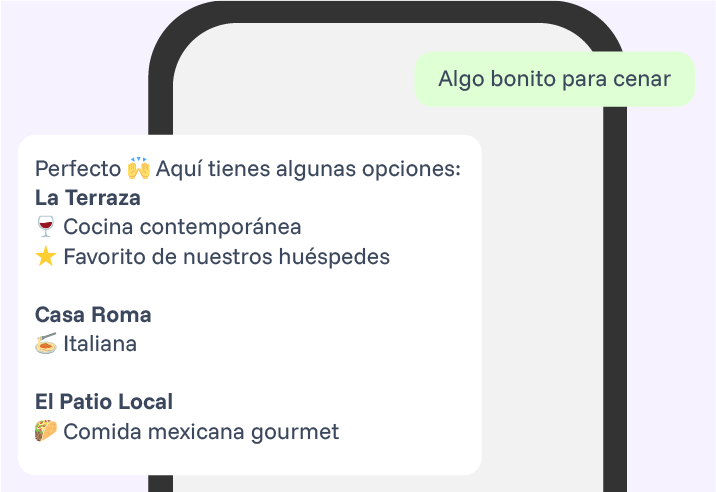
Task: Click the 'Comida mexicana gourmet' label
Action: click(201, 432)
